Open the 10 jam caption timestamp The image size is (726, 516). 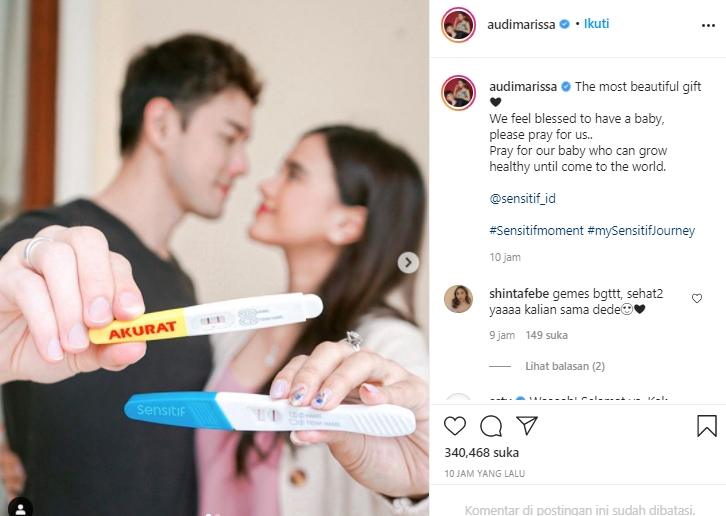click(x=505, y=257)
